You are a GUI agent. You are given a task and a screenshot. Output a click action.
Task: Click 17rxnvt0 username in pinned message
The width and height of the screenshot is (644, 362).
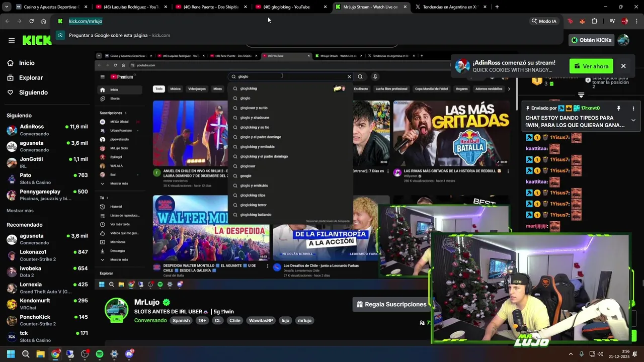[590, 108]
